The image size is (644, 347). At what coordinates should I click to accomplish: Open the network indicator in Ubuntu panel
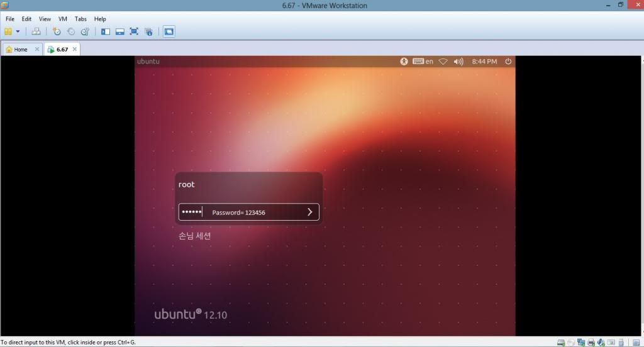[443, 62]
